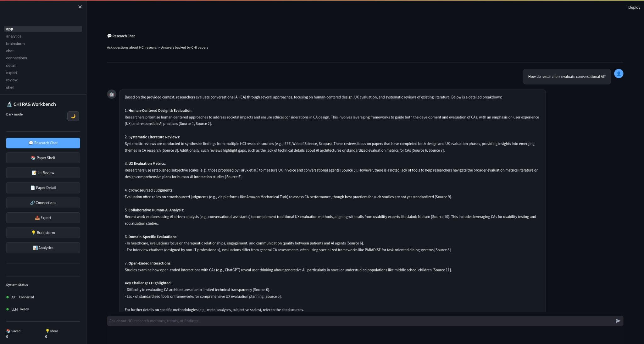The height and width of the screenshot is (344, 644).
Task: Close the sidebar with X icon
Action: tap(80, 7)
